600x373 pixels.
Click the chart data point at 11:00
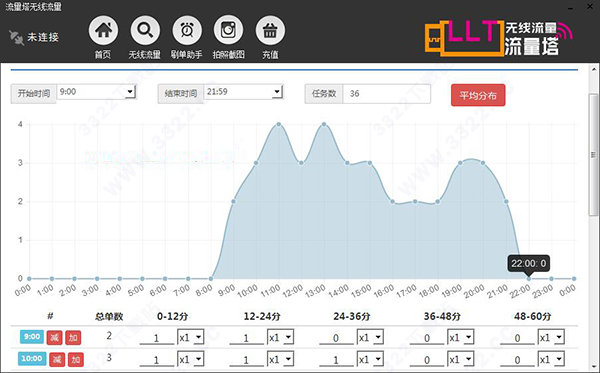point(279,124)
